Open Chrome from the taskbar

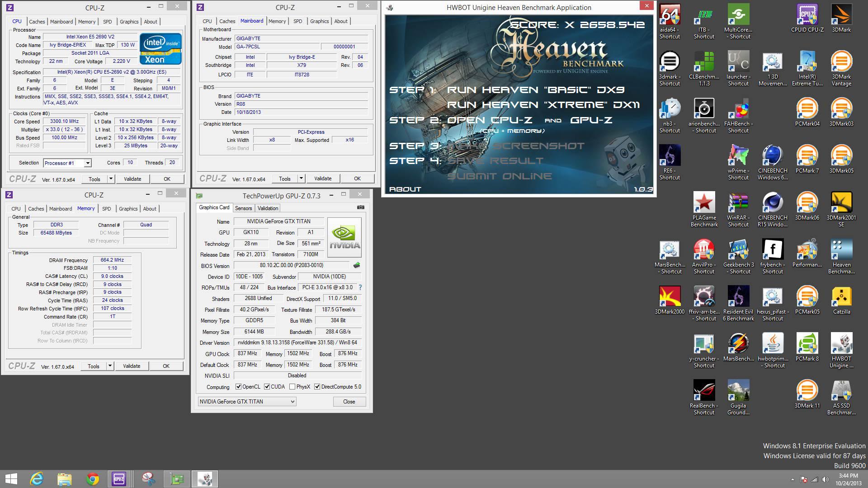pyautogui.click(x=93, y=479)
